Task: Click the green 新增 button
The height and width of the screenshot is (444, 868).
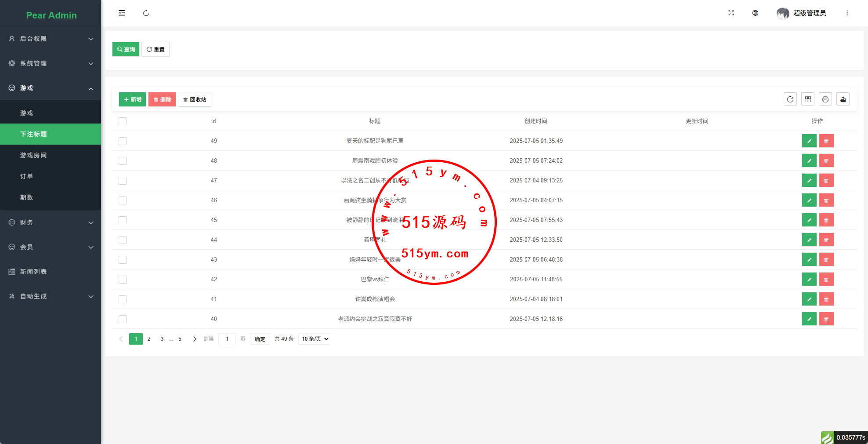Action: coord(132,99)
